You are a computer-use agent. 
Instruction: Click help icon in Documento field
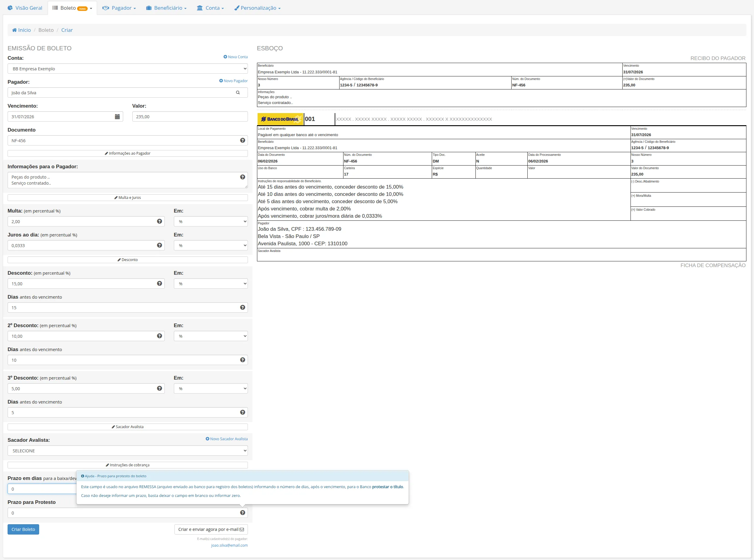coord(242,140)
